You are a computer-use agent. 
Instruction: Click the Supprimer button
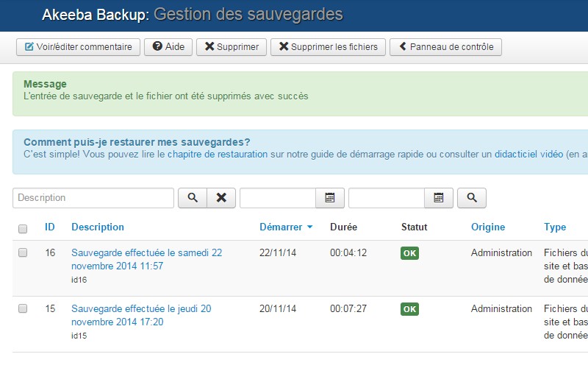[x=232, y=47]
